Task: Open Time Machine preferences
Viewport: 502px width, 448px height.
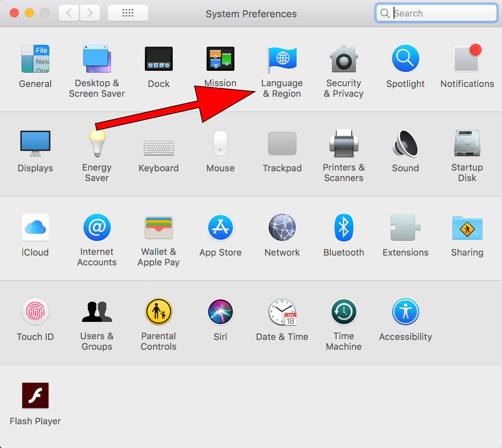Action: click(344, 312)
